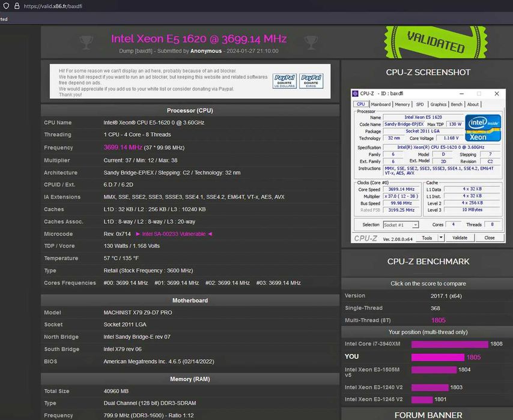Viewport: 513px width, 420px height.
Task: Open the Graphics tab in CPU-Z
Action: coord(438,104)
